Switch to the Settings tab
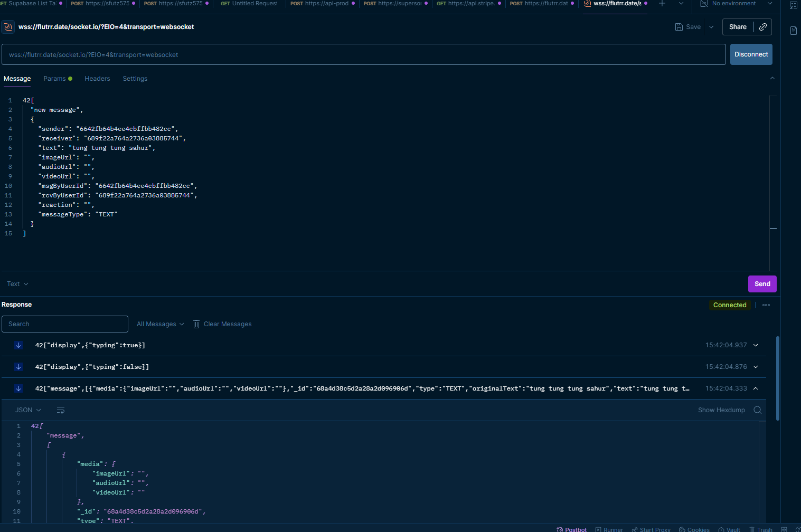Screen dimensions: 801x532 click(x=135, y=79)
